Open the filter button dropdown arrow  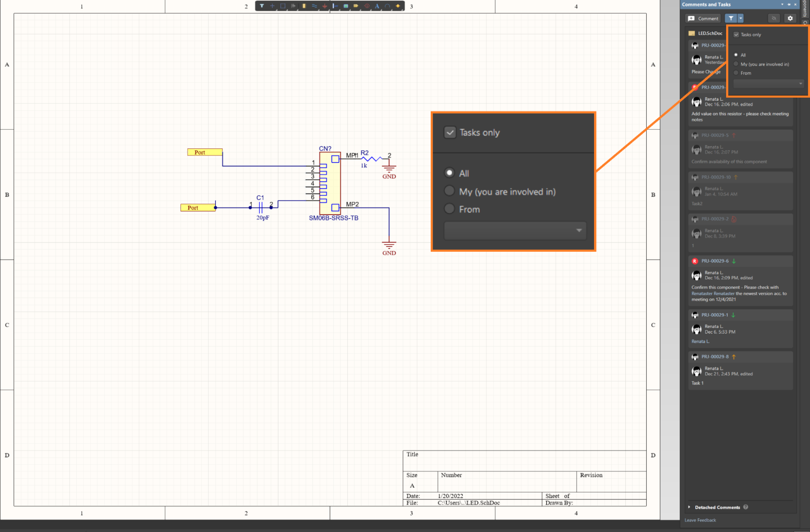click(740, 18)
